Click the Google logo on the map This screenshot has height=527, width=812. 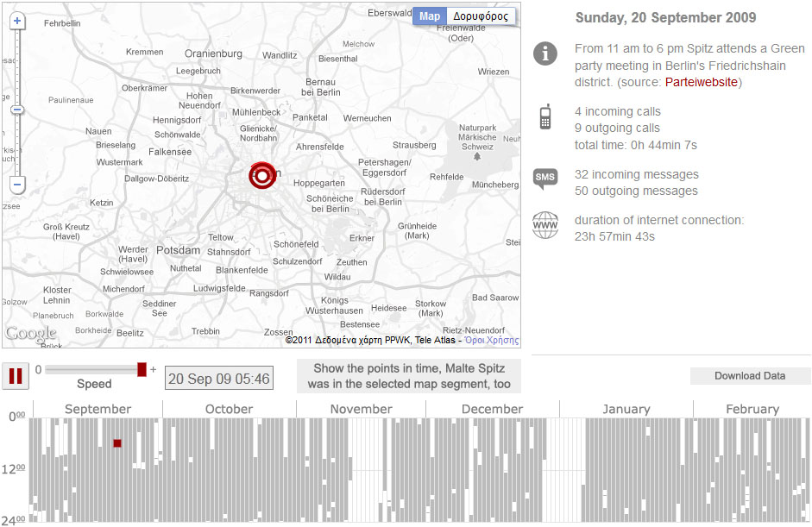click(x=30, y=334)
